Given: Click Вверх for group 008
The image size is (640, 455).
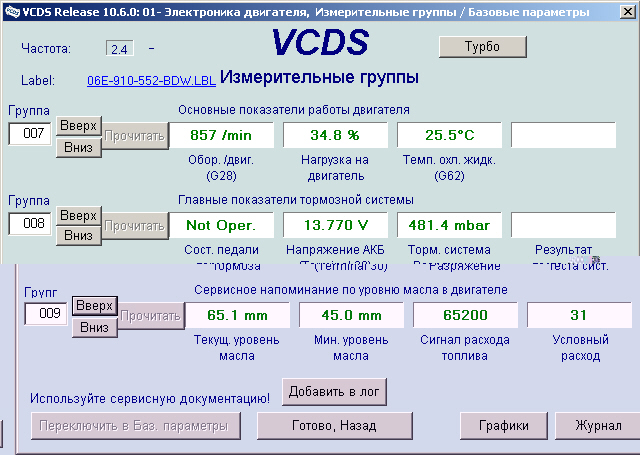Looking at the screenshot, I should (78, 215).
